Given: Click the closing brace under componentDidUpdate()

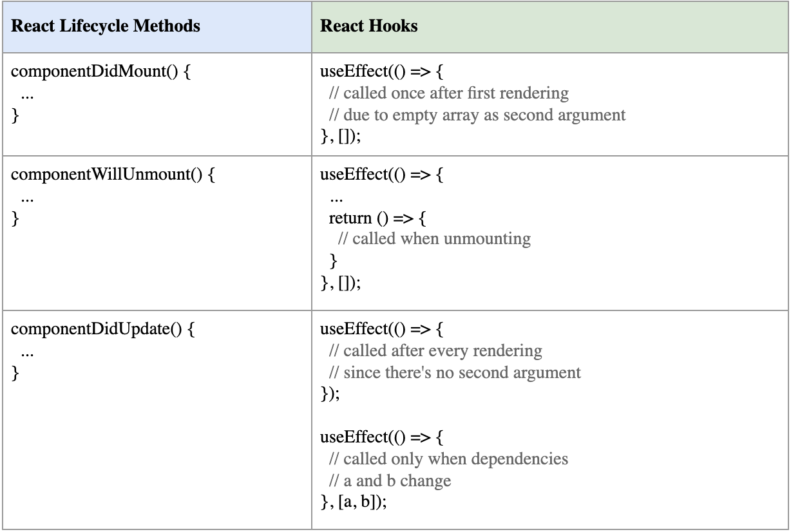Looking at the screenshot, I should point(16,374).
